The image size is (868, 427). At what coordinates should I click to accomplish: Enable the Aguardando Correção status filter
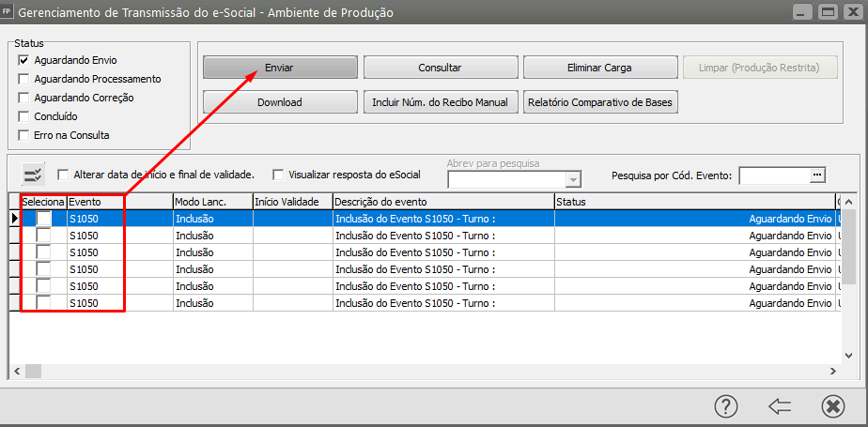coord(23,98)
